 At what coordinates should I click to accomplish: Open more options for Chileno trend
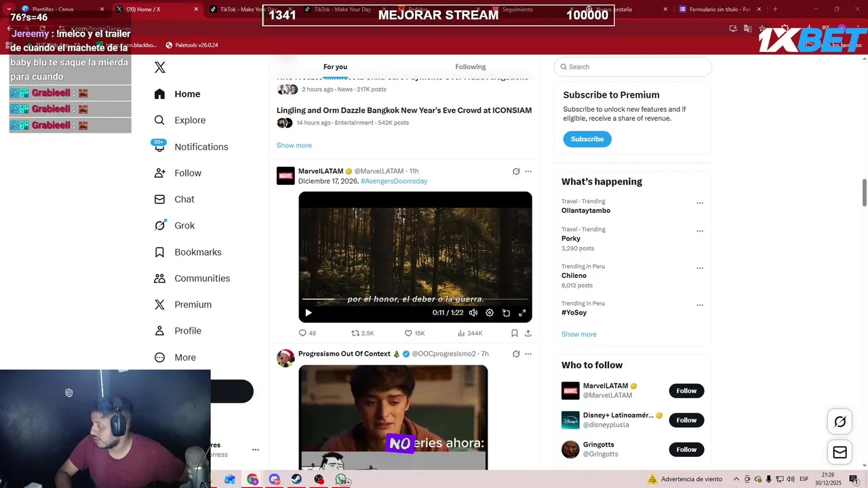pyautogui.click(x=700, y=268)
